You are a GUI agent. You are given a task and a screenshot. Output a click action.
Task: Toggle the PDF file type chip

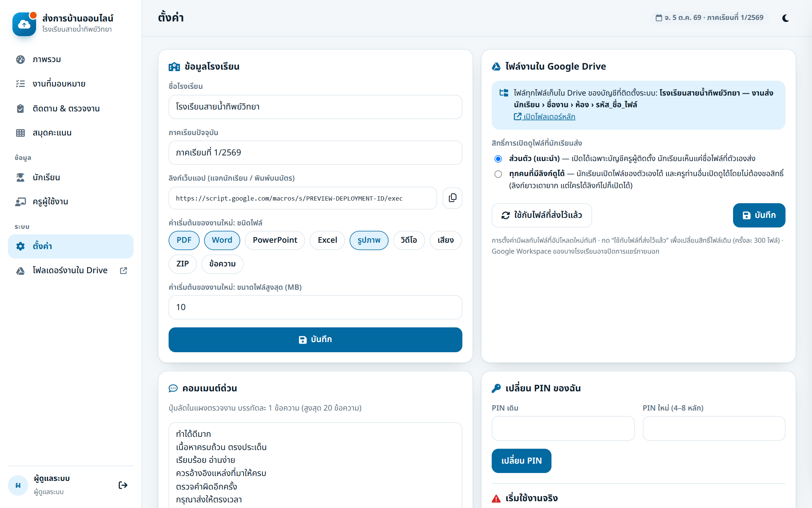[184, 240]
